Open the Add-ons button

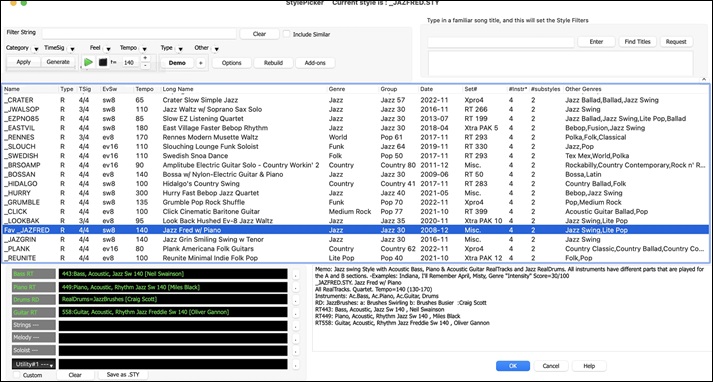[315, 63]
